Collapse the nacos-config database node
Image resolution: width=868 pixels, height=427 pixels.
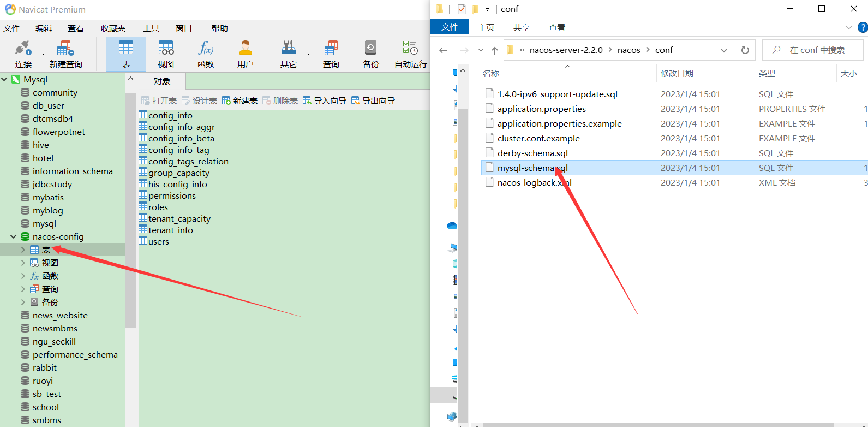point(13,236)
